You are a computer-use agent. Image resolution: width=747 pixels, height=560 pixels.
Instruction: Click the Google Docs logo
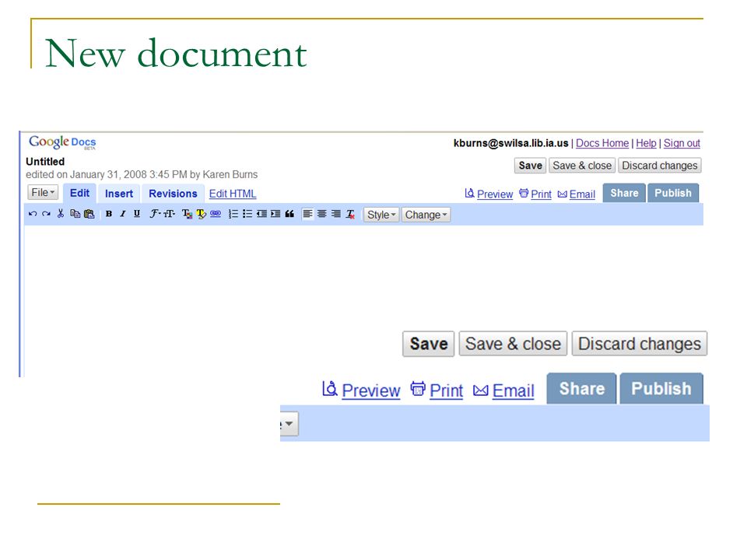[x=62, y=142]
